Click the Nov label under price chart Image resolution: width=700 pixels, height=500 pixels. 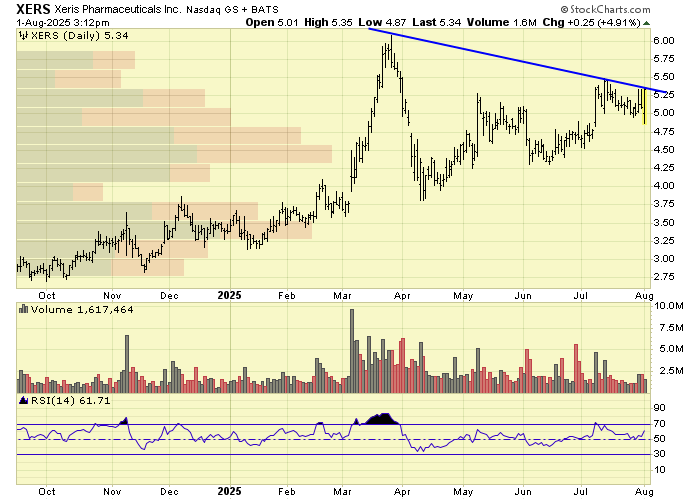(112, 296)
